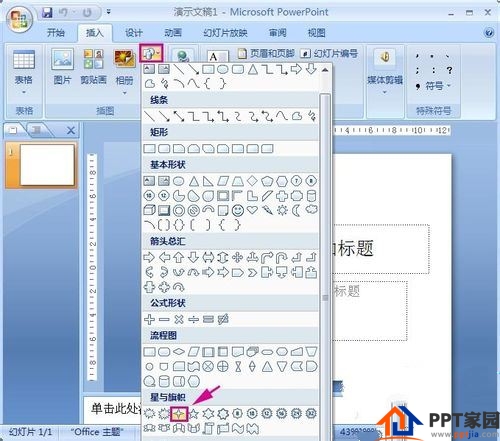The width and height of the screenshot is (500, 441).
Task: Select the not-equal formula shape
Action: 223,319
